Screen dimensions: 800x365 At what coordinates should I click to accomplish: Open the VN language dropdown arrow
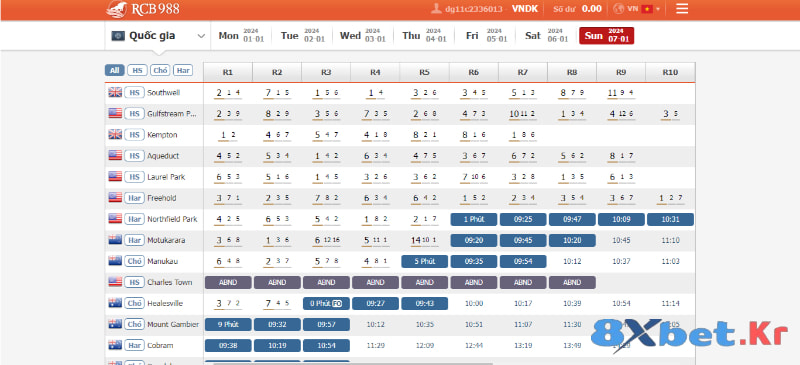(658, 9)
